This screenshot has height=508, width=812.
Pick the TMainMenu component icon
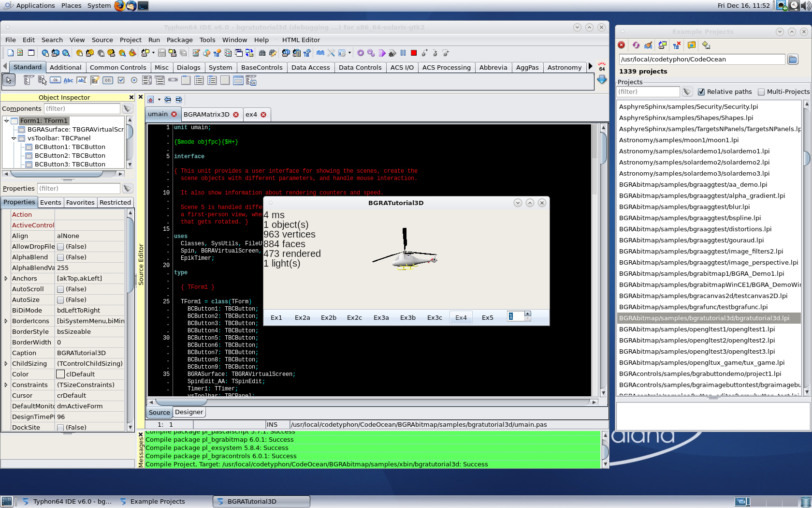pyautogui.click(x=29, y=80)
